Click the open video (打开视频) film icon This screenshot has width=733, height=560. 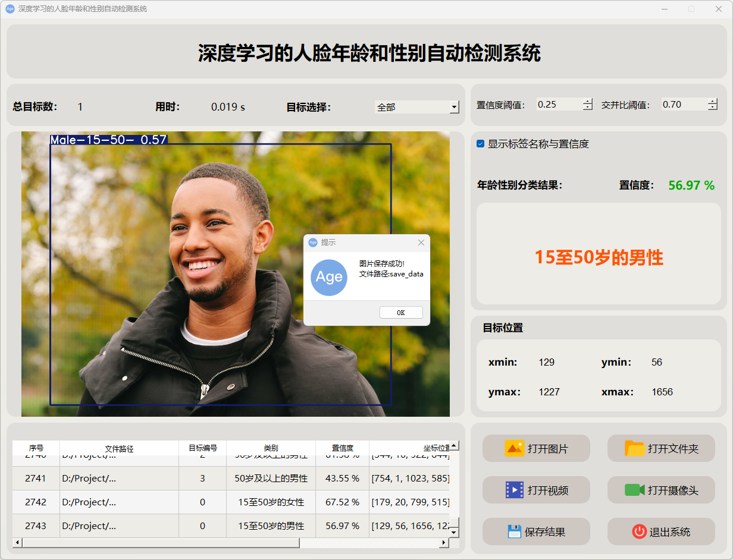[514, 490]
